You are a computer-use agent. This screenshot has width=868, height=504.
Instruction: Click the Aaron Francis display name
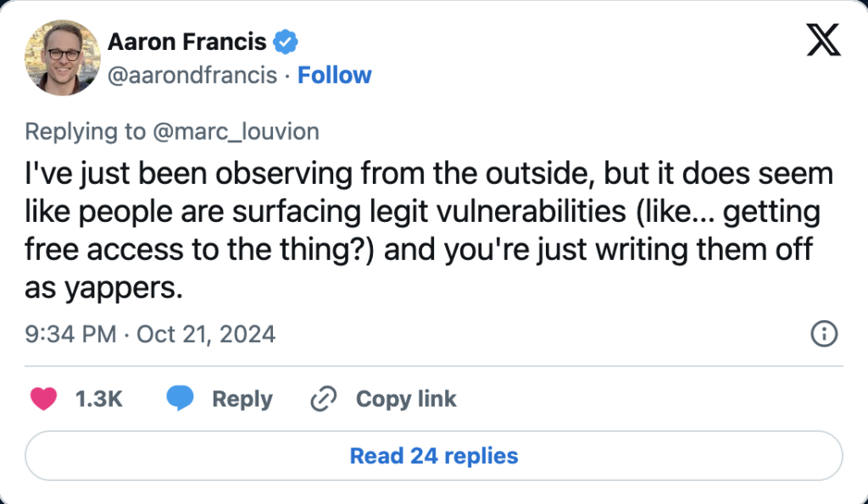coord(186,42)
